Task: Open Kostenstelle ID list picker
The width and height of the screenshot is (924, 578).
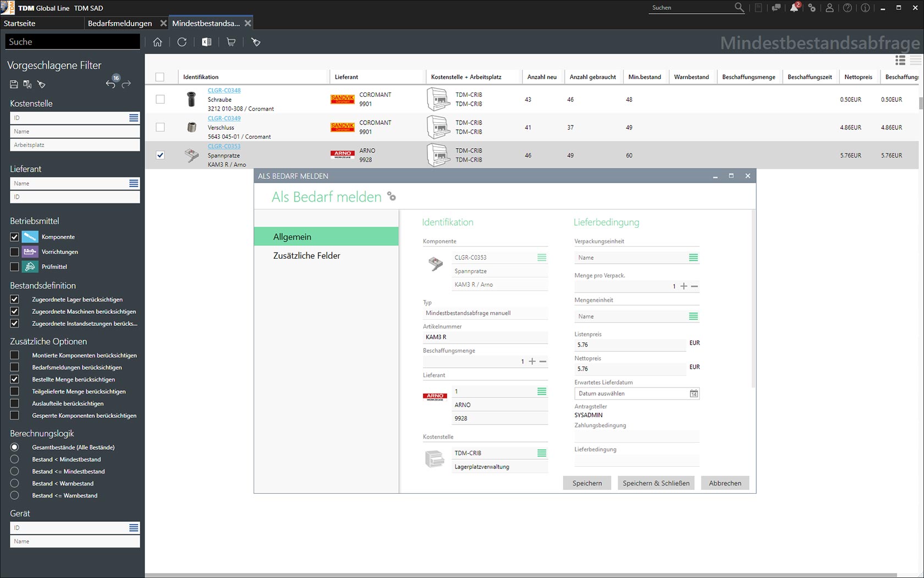Action: pyautogui.click(x=134, y=118)
